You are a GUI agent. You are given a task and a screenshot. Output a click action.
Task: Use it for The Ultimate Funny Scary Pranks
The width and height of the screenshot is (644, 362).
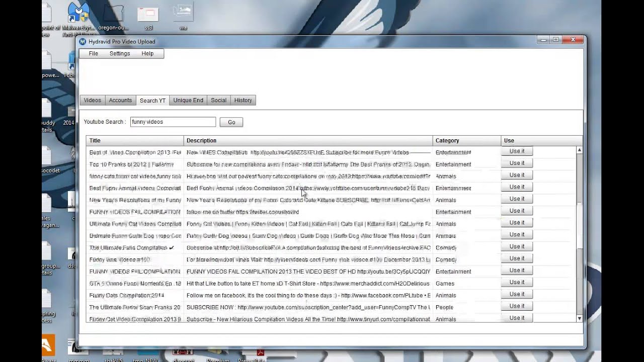(517, 306)
